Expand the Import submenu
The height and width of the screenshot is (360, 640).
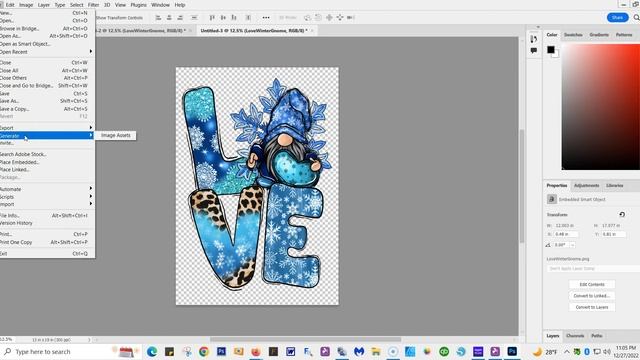pyautogui.click(x=47, y=204)
